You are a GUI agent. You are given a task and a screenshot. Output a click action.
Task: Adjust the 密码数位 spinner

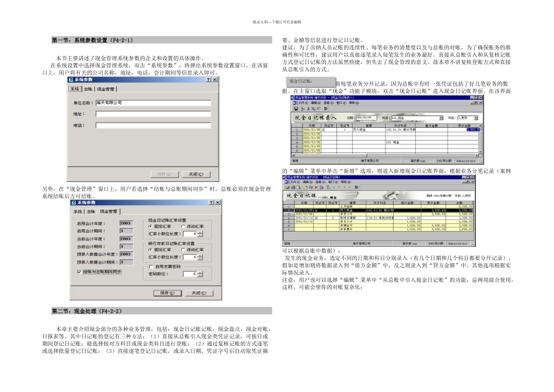coord(201,274)
